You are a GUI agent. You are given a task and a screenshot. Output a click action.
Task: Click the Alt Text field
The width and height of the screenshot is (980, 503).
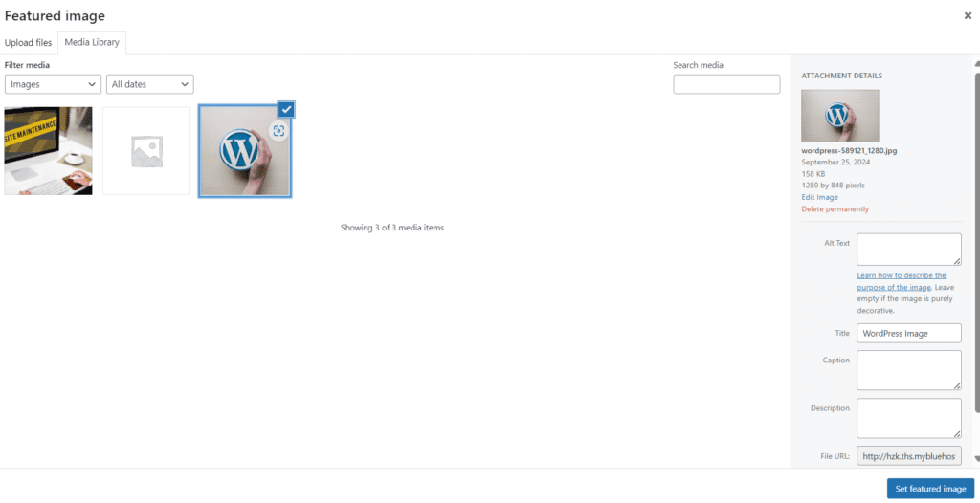coord(909,250)
